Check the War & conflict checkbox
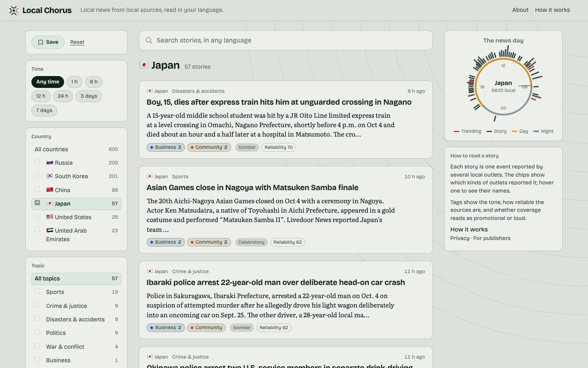This screenshot has height=368, width=588. tap(38, 346)
